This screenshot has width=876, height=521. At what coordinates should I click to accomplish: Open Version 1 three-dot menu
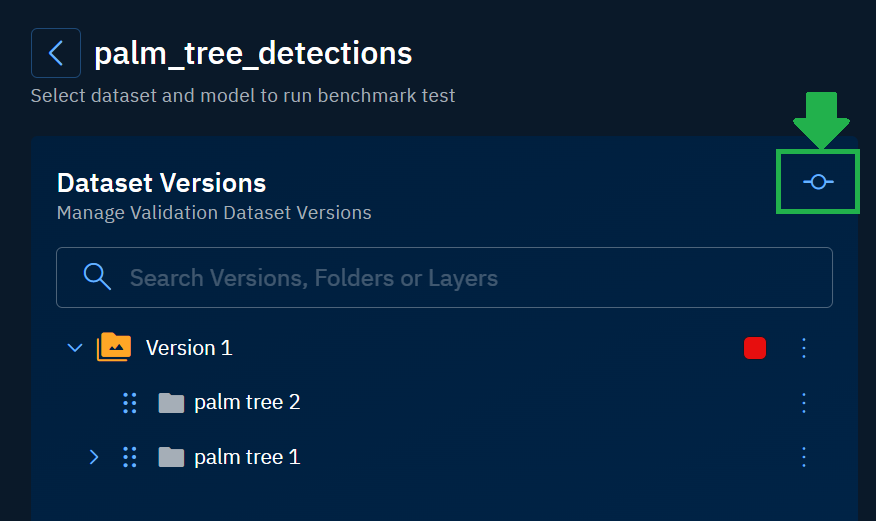804,348
